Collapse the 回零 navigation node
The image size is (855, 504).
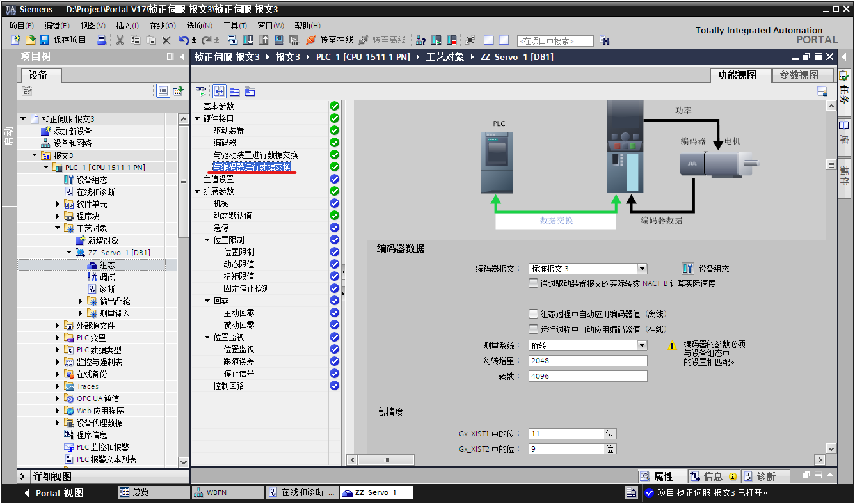pos(208,301)
